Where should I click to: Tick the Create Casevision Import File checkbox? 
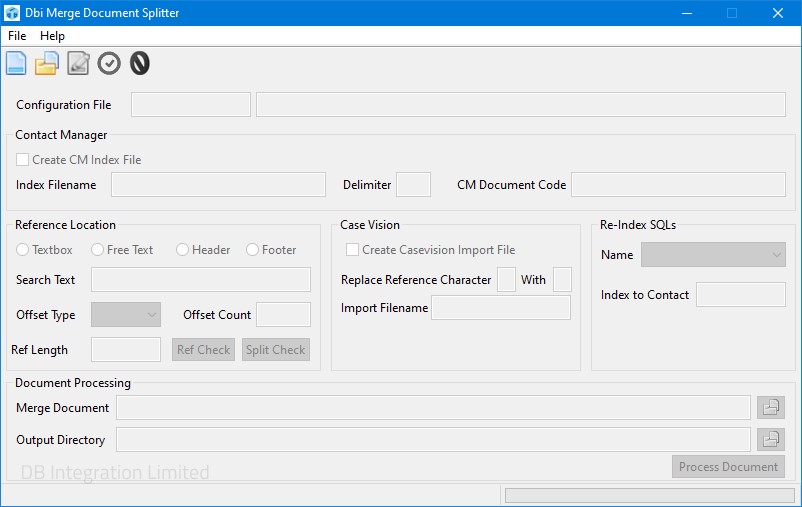coord(352,250)
